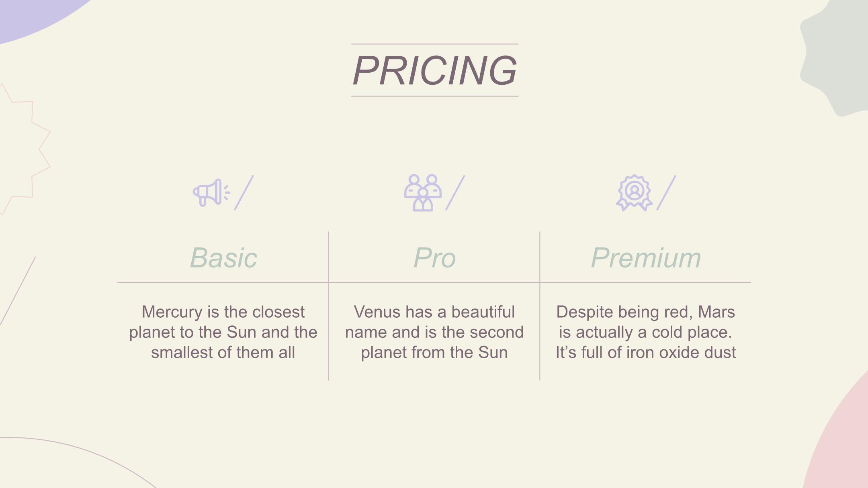Click the award badge icon above Premium
868x488 pixels.
point(634,193)
